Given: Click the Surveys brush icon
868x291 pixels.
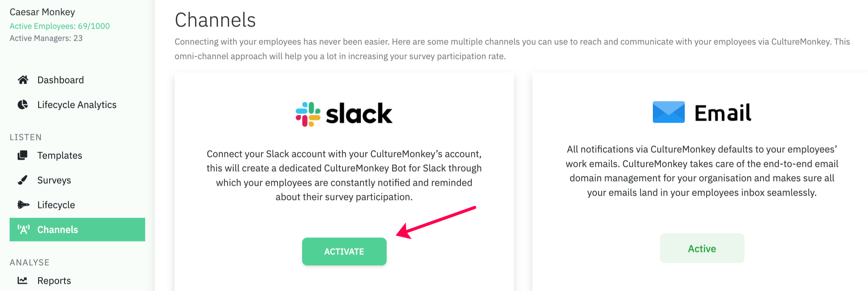Looking at the screenshot, I should pos(23,180).
